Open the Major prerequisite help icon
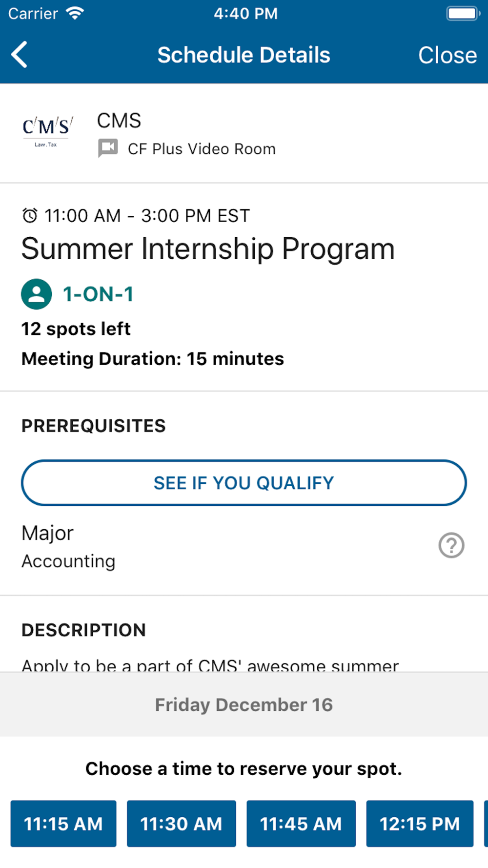Viewport: 488px width, 868px height. 451,545
